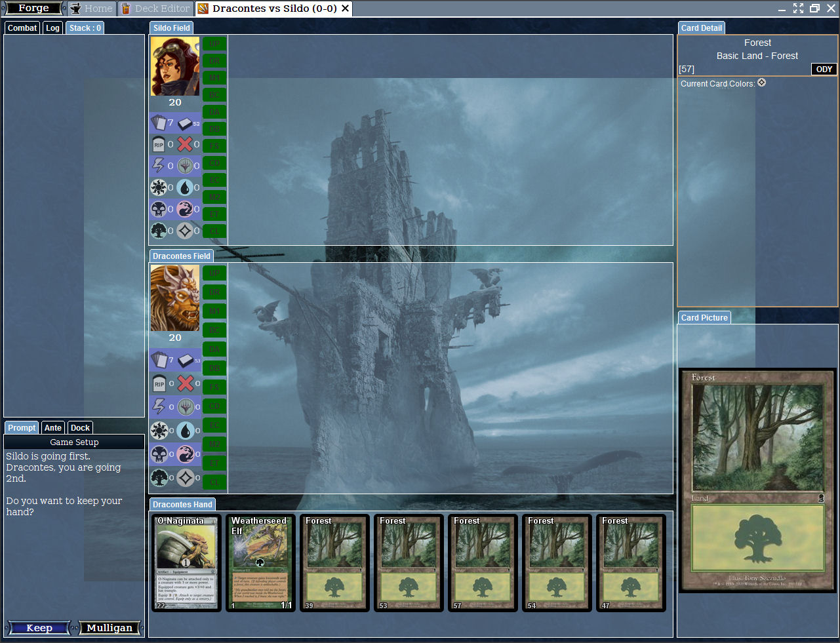The height and width of the screenshot is (643, 840).
Task: Select the Card Picture tab
Action: [704, 317]
